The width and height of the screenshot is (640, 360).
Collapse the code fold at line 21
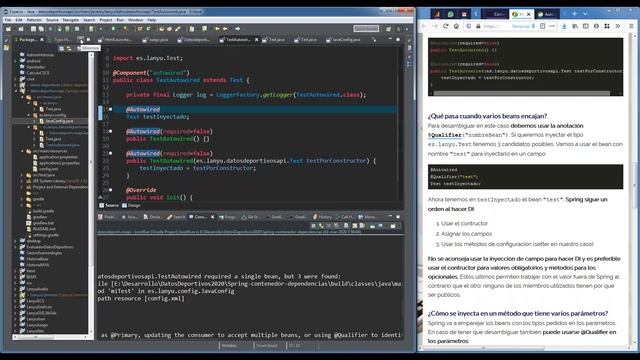pyautogui.click(x=111, y=153)
